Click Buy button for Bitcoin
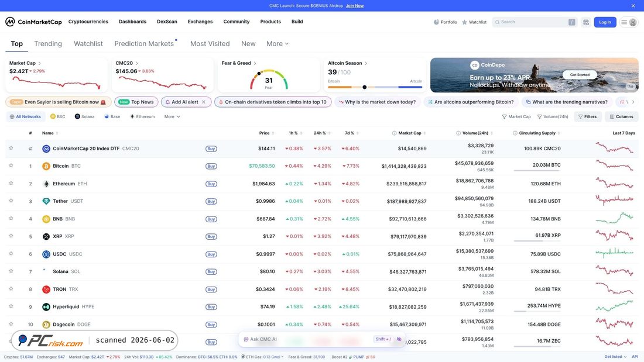This screenshot has height=362, width=644. click(211, 166)
